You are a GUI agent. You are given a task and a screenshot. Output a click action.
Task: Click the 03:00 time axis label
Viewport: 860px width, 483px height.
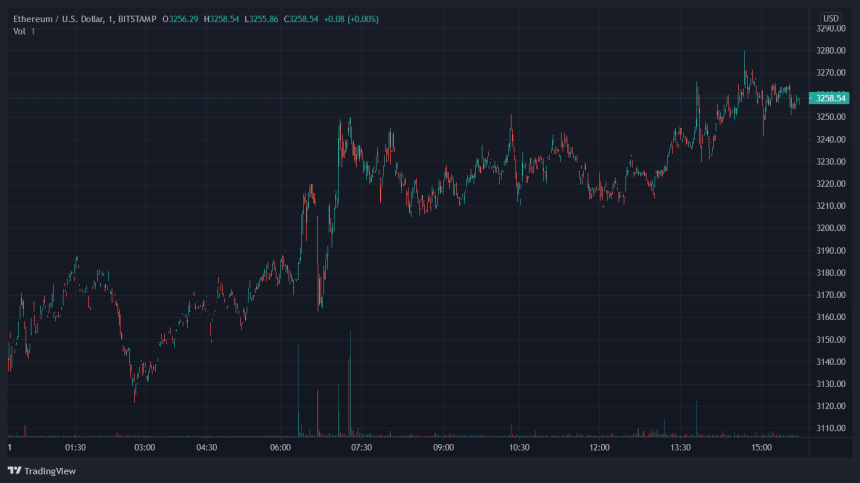(x=144, y=448)
